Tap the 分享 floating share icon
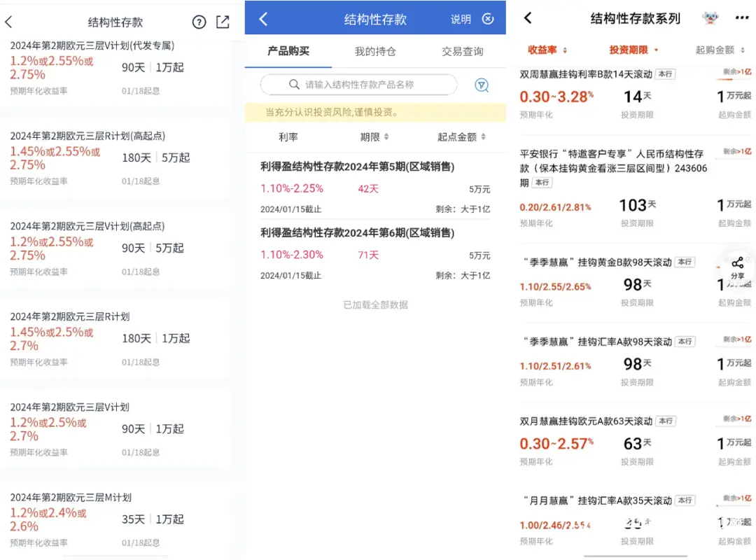This screenshot has width=756, height=560. (737, 268)
